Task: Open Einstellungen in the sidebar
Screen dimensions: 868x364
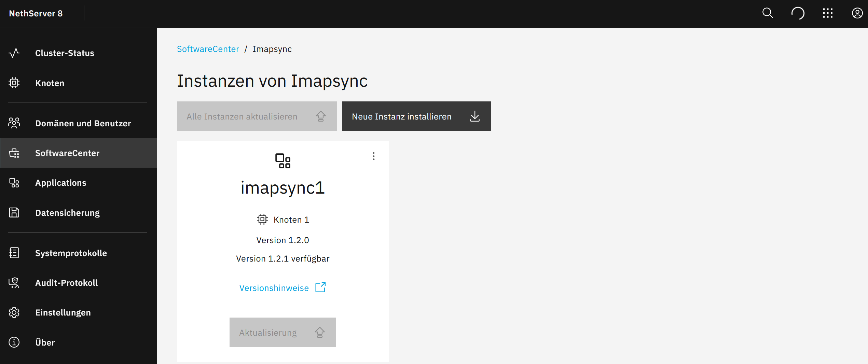Action: click(63, 312)
